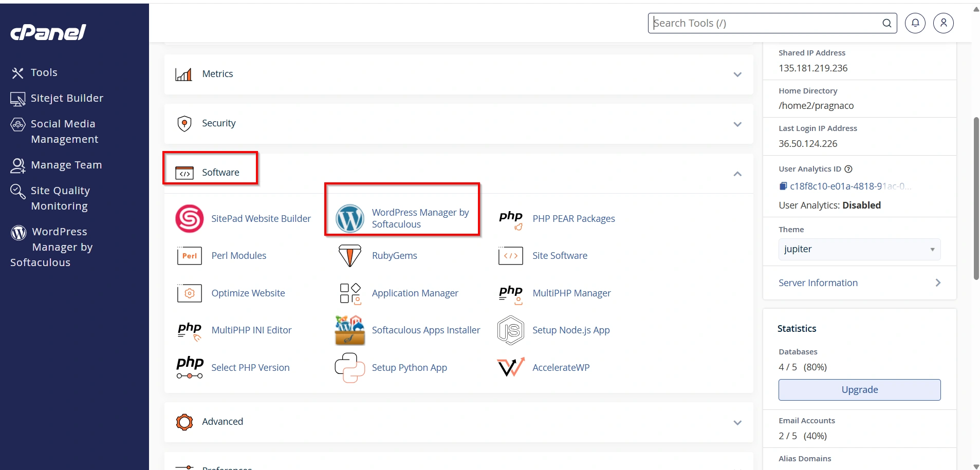Open the Setup Python App link
The width and height of the screenshot is (980, 470).
(410, 368)
